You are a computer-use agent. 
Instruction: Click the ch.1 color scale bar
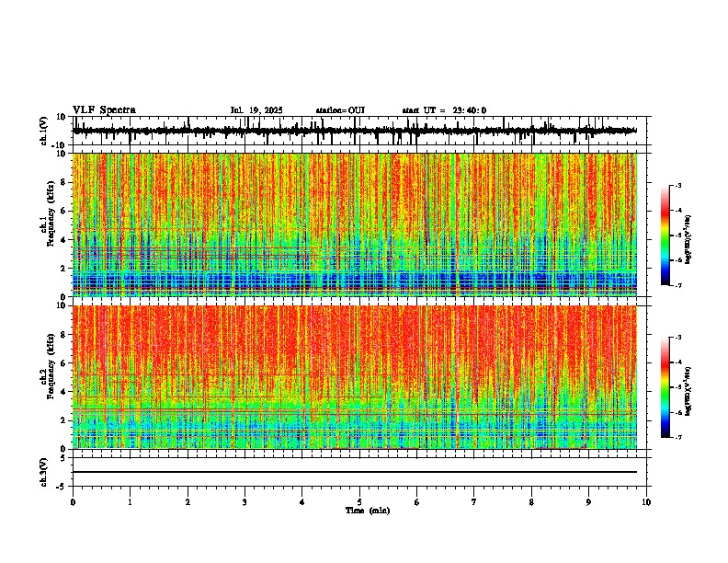pos(665,236)
